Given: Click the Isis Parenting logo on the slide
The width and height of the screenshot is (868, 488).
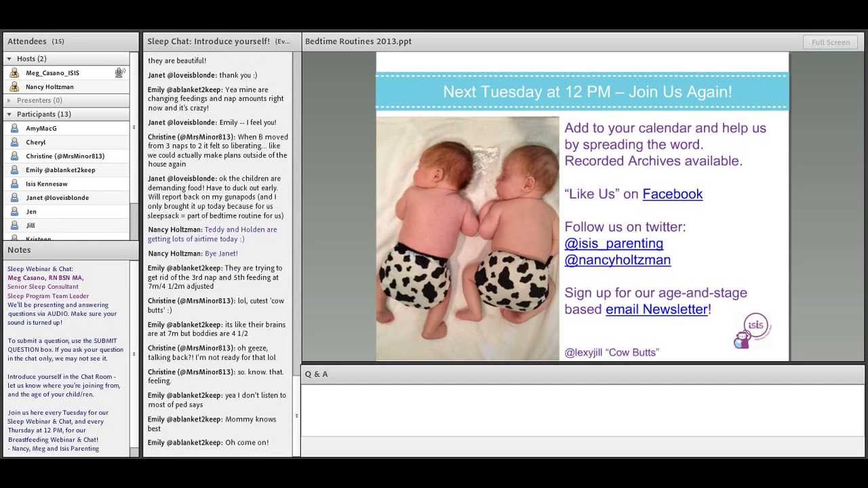Looking at the screenshot, I should click(x=752, y=330).
